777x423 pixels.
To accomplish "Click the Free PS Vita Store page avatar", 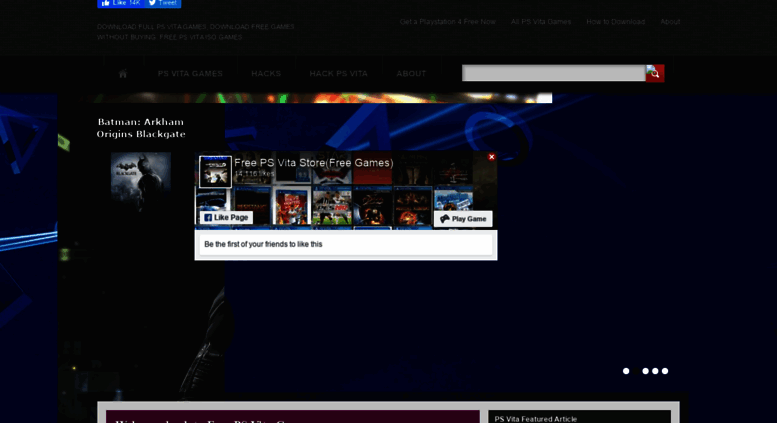I will [x=215, y=171].
